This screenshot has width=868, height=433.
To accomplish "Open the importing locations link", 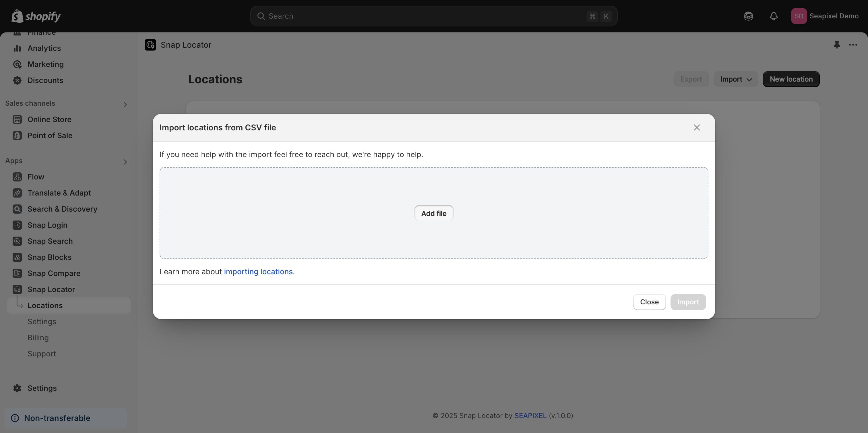I will [258, 272].
